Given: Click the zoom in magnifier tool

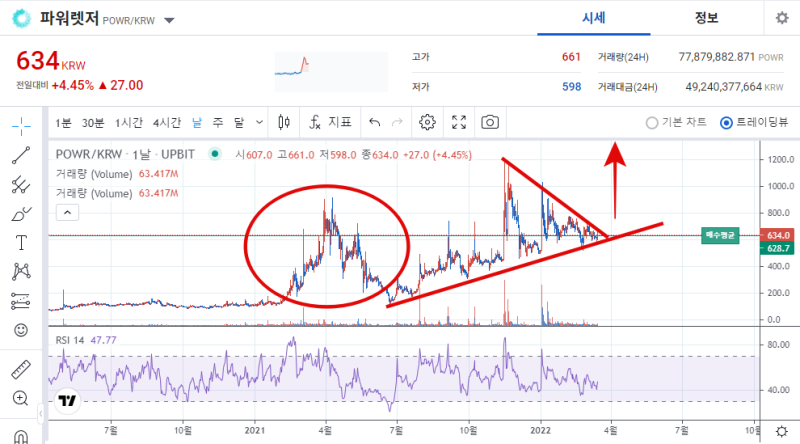Looking at the screenshot, I should [x=20, y=398].
